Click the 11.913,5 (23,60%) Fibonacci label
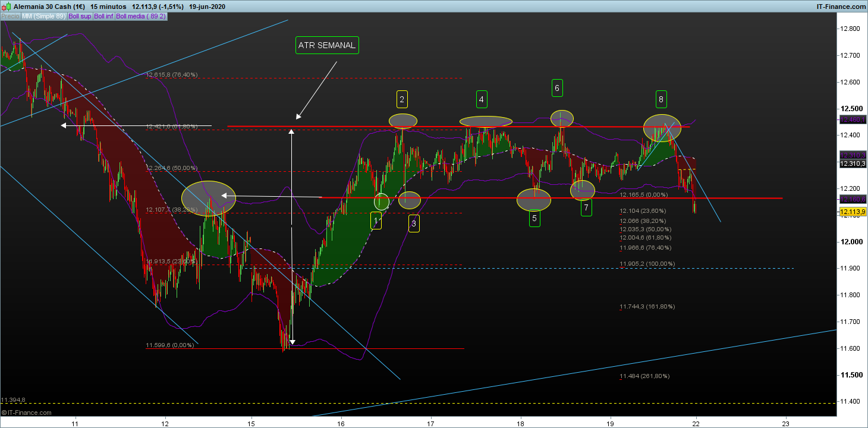This screenshot has height=428, width=868. tap(171, 262)
